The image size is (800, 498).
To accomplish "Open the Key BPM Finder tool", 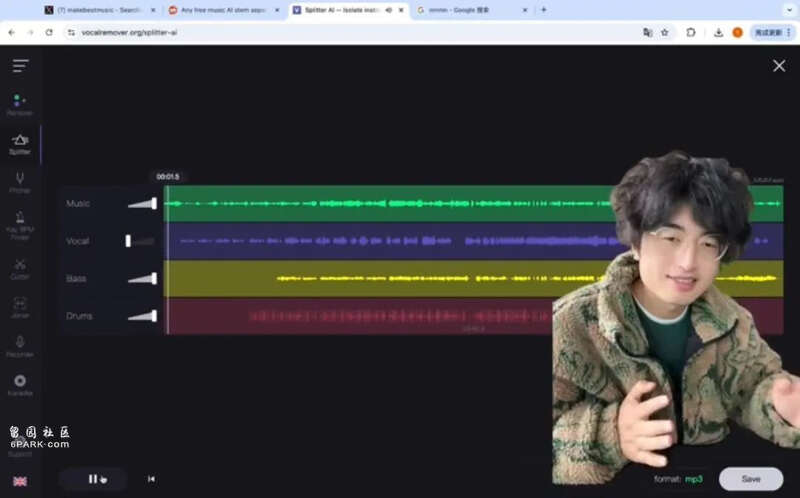I will point(20,226).
